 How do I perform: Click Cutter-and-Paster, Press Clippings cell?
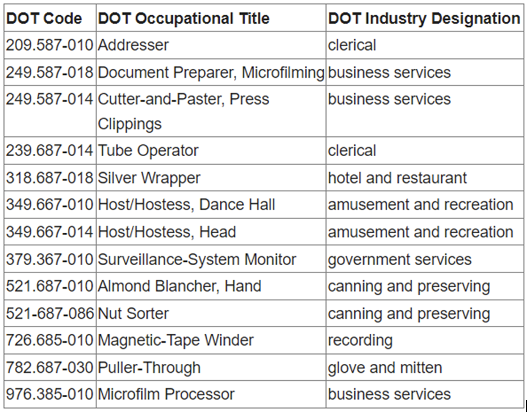(211, 111)
